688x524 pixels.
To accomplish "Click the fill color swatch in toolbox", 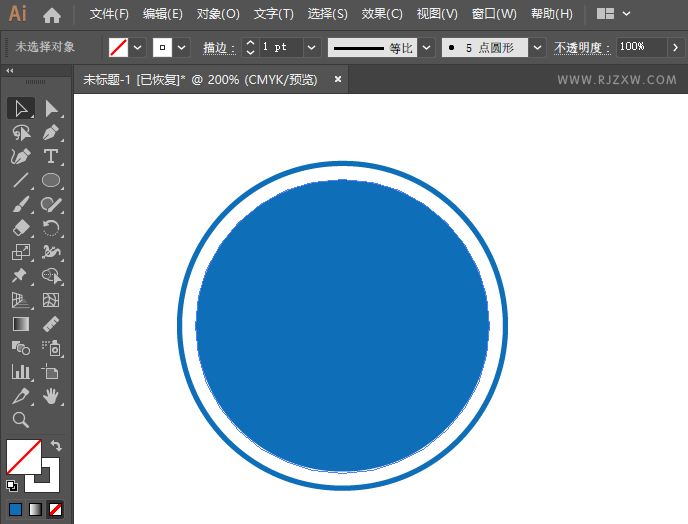I will click(24, 457).
